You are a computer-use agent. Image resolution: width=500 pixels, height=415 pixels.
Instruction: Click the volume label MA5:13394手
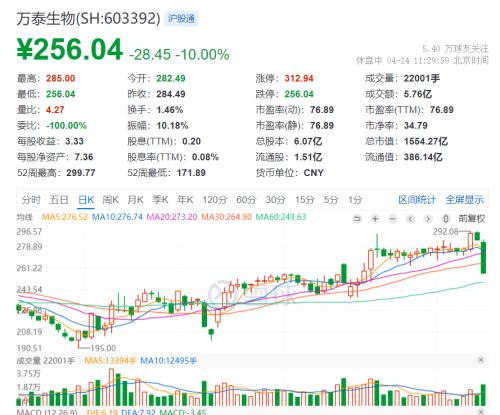tap(110, 361)
